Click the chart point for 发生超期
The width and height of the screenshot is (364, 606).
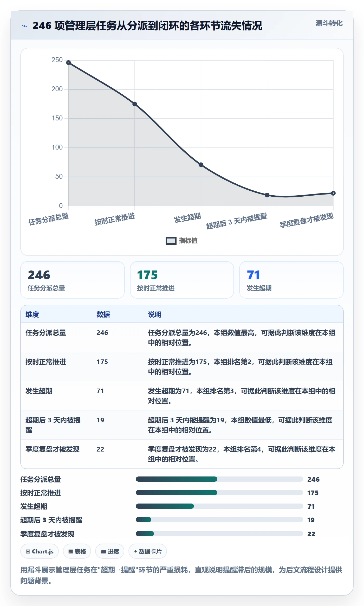point(201,165)
